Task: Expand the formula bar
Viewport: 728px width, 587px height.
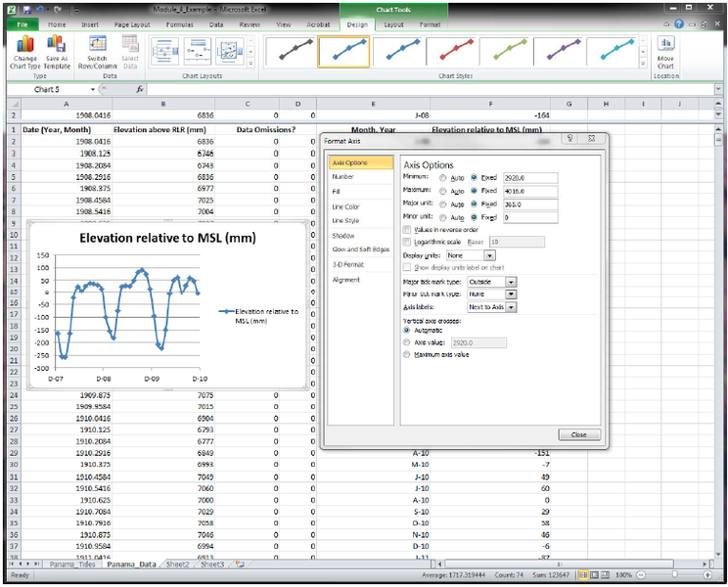Action: [718, 89]
